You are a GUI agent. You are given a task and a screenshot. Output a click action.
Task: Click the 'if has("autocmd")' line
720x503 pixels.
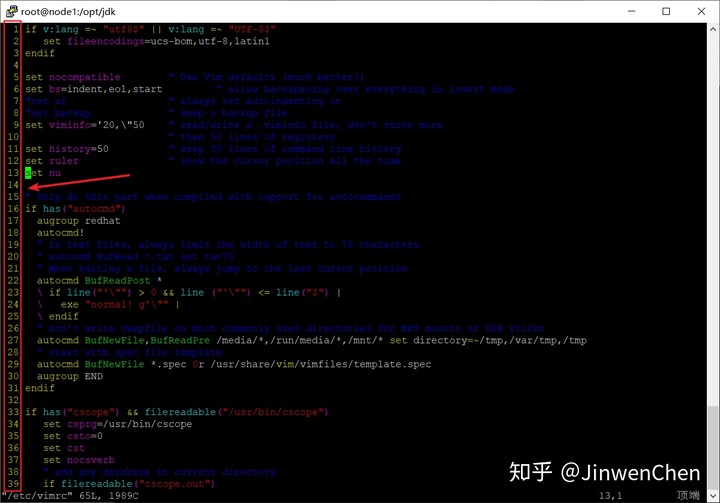(75, 209)
